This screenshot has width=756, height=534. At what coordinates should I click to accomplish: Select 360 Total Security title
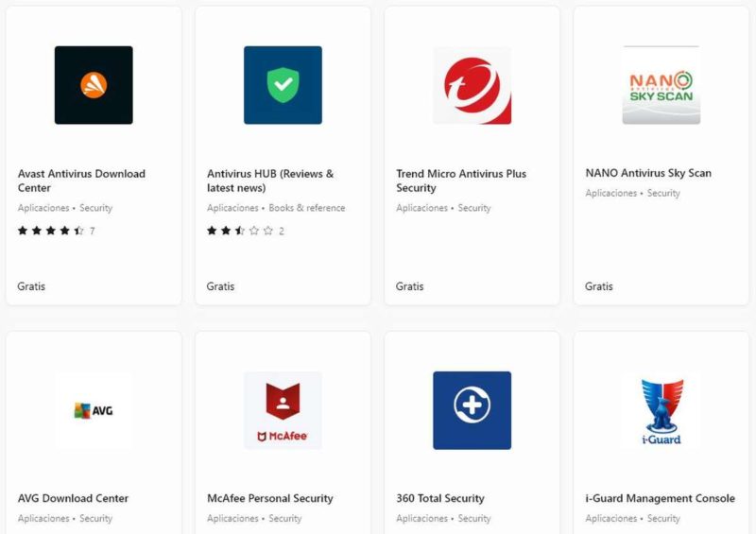tap(440, 498)
